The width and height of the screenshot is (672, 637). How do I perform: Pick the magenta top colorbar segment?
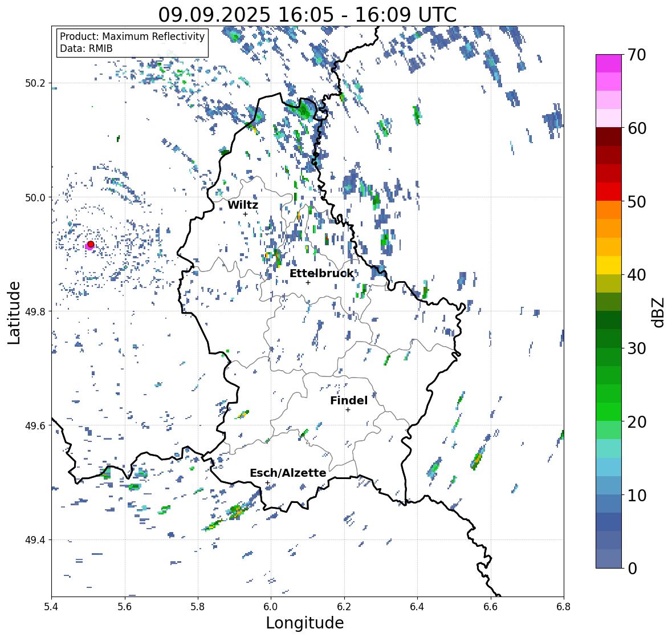[609, 63]
